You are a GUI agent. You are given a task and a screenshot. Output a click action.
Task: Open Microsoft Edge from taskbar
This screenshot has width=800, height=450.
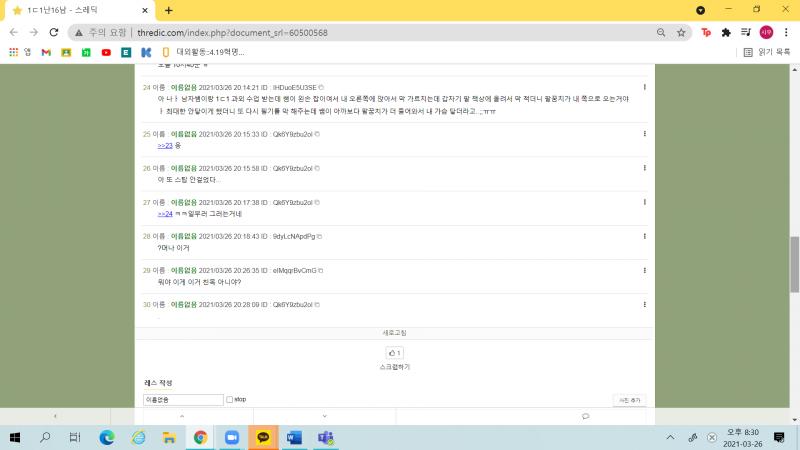[107, 437]
